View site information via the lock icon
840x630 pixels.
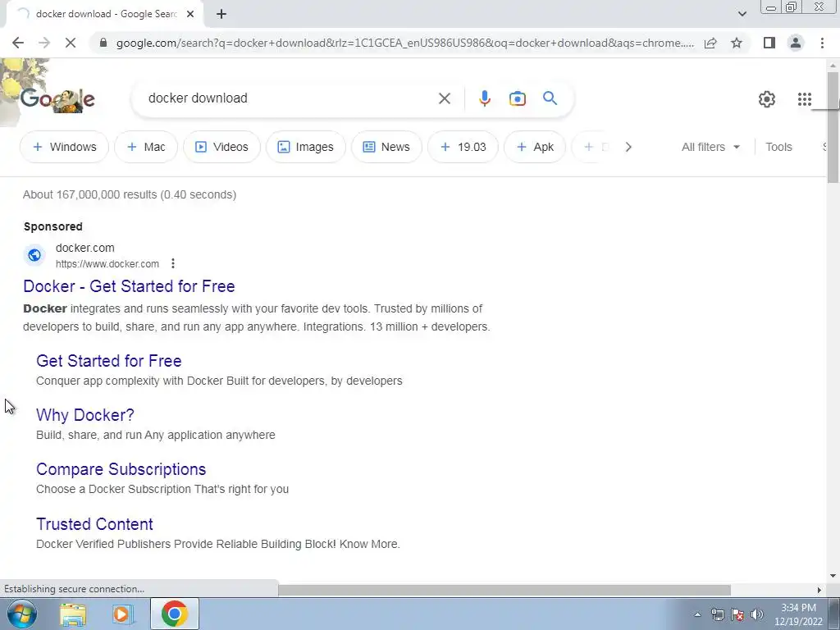click(103, 43)
